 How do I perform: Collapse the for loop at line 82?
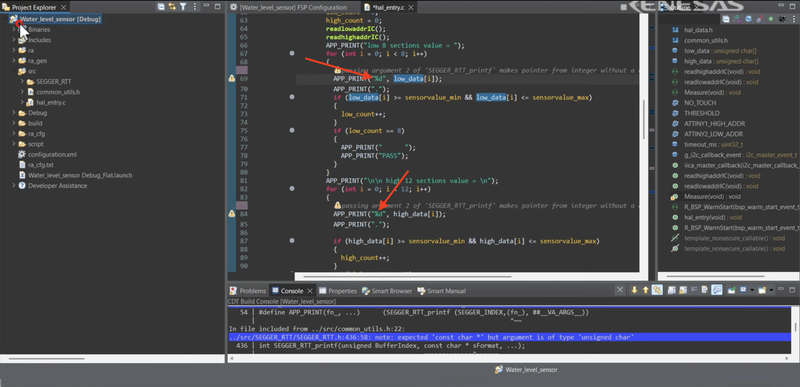(292, 189)
